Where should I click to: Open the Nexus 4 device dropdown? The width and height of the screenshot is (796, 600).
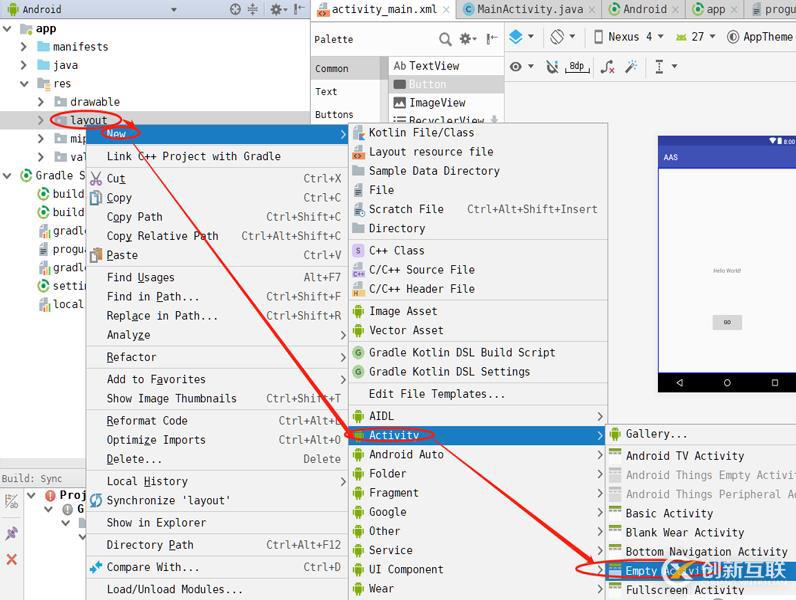click(629, 37)
